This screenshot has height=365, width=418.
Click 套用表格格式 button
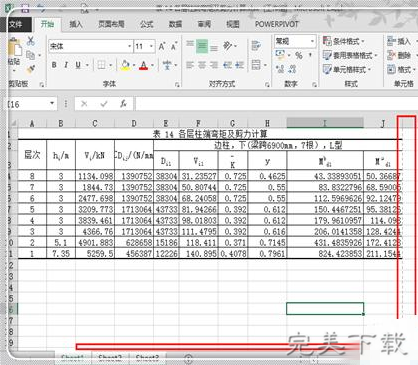[350, 55]
